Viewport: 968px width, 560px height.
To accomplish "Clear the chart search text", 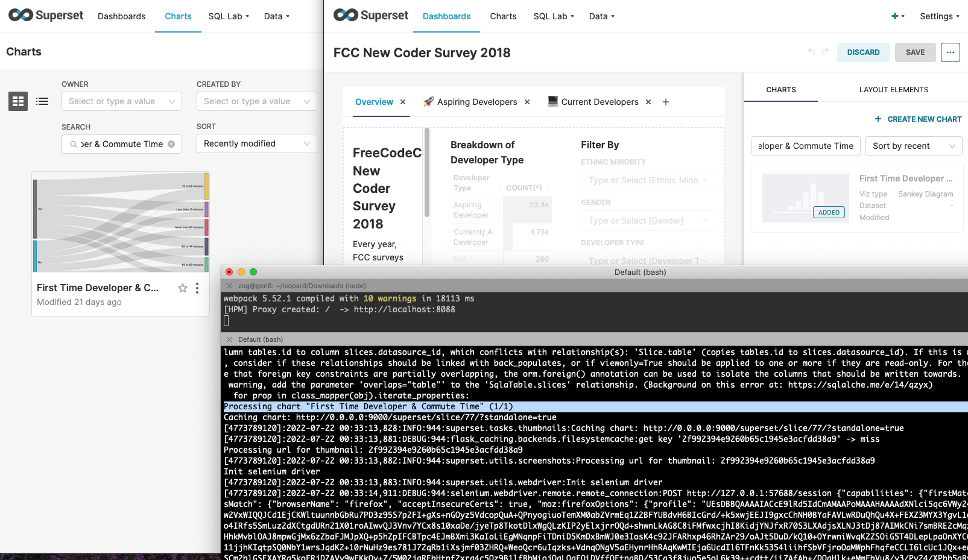I will pyautogui.click(x=171, y=144).
